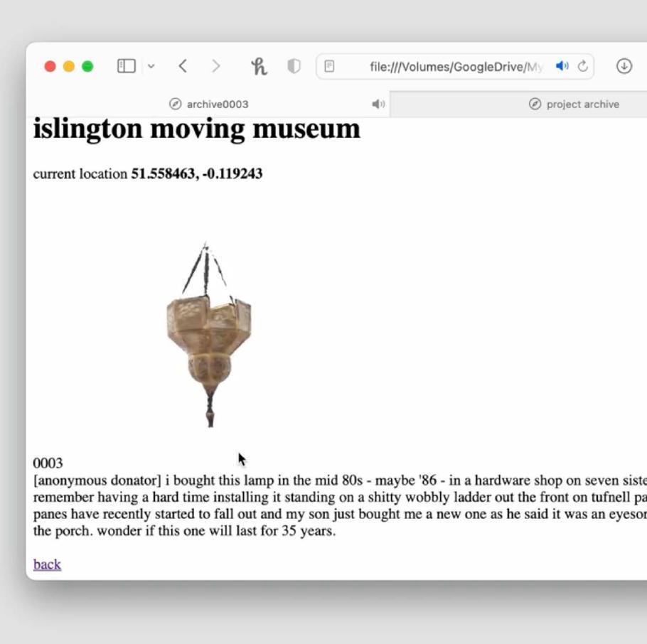Open the privacy shield report icon
The image size is (647, 644).
(x=294, y=66)
